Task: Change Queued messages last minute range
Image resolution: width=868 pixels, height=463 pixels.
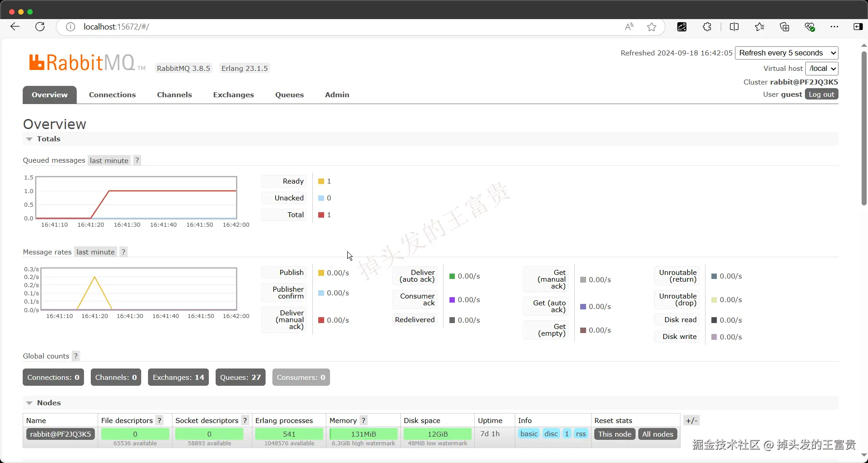Action: point(109,160)
